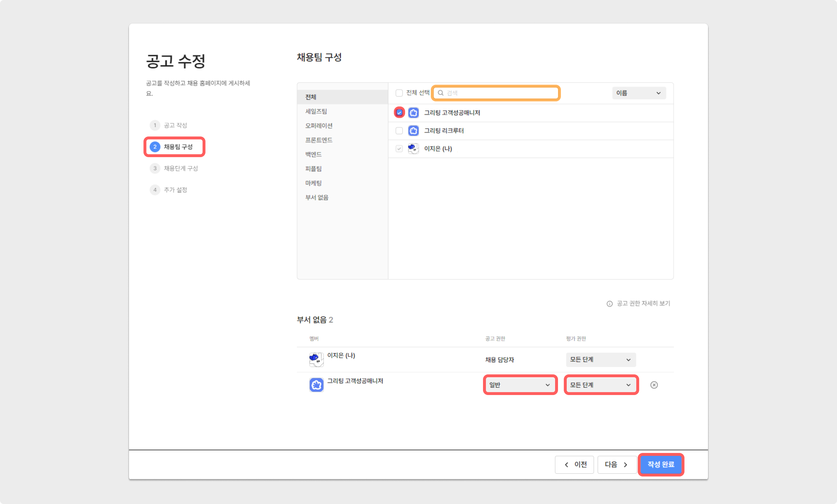Screen dimensions: 837x504
Task: Click 그리팅 고객성공매니저 avatar in members table
Action: (x=316, y=385)
